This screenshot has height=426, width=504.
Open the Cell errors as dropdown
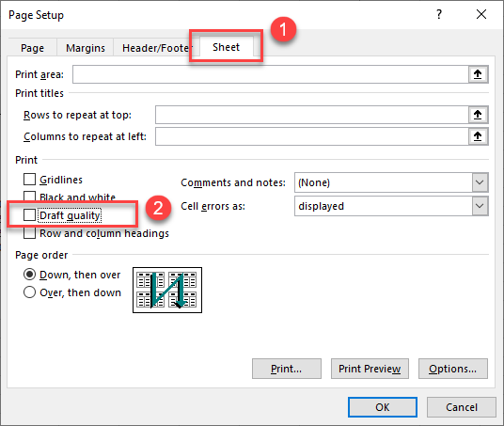point(480,206)
